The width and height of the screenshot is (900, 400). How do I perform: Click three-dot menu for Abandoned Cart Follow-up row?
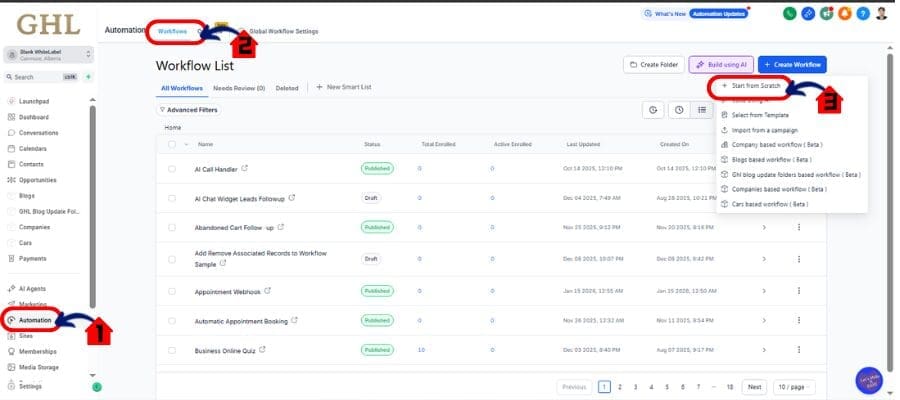coord(798,227)
